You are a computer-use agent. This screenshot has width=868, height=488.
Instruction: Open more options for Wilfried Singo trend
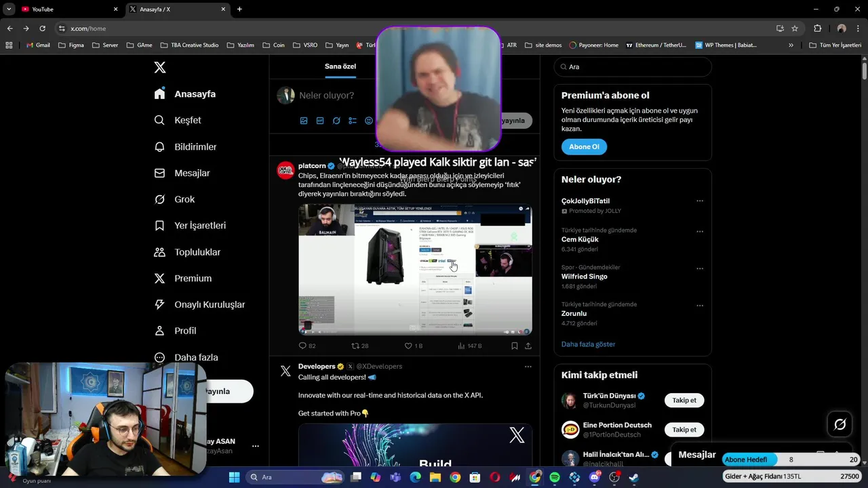pyautogui.click(x=700, y=268)
